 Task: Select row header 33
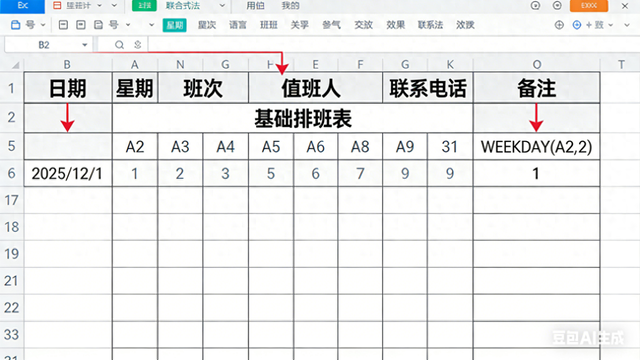(11, 335)
